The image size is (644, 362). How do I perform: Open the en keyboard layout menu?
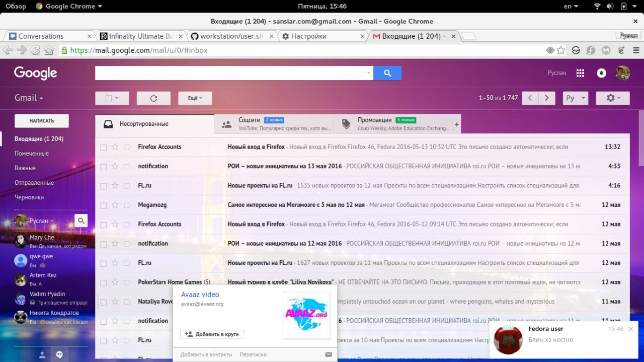click(571, 6)
